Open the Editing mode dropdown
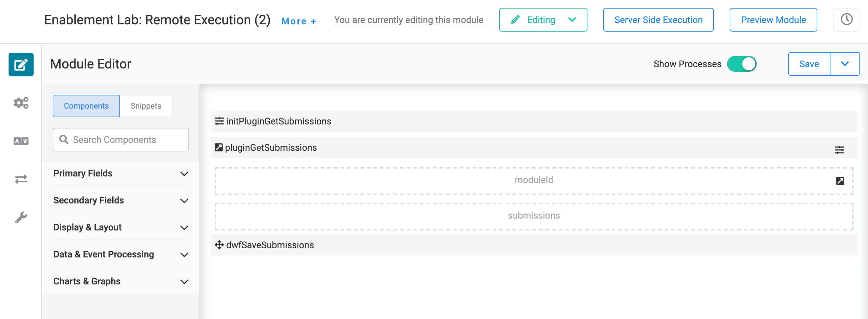Image resolution: width=868 pixels, height=319 pixels. tap(543, 20)
